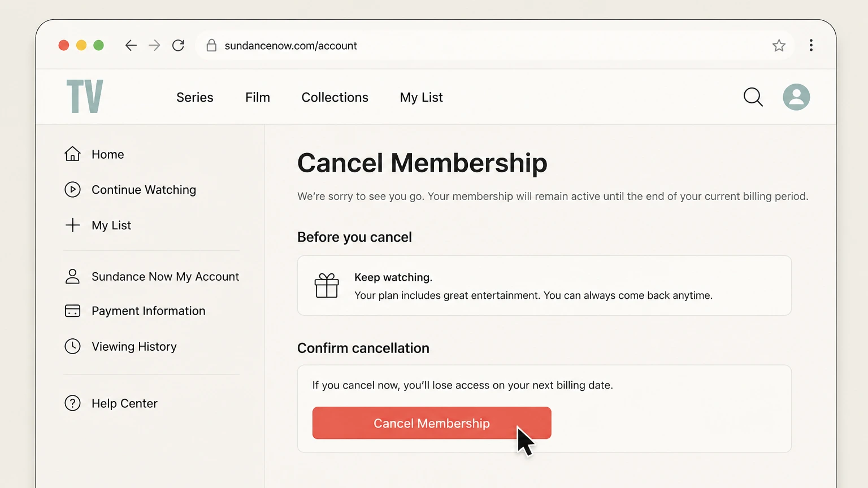Bookmark this page with the star icon
Screen dimensions: 868x488
pos(779,46)
